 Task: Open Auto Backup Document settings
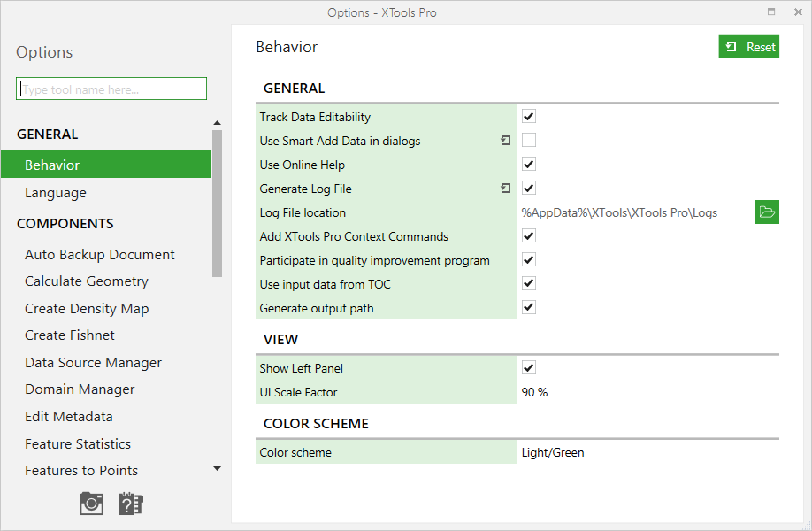(x=99, y=254)
